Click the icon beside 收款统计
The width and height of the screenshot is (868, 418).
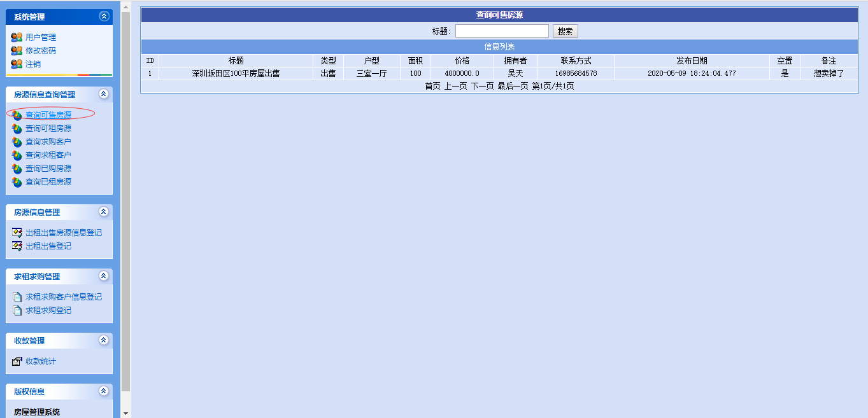pos(17,361)
